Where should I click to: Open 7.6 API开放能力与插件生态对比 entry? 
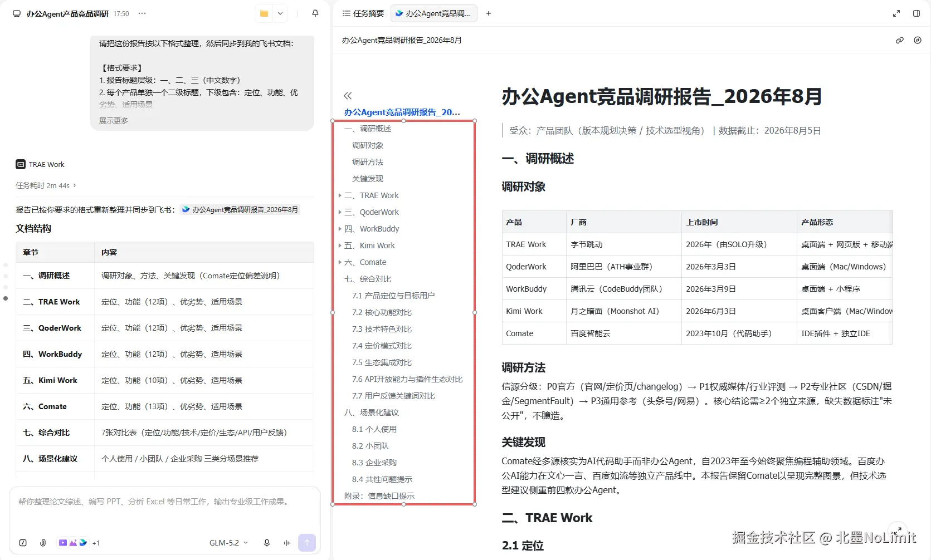[x=407, y=379]
